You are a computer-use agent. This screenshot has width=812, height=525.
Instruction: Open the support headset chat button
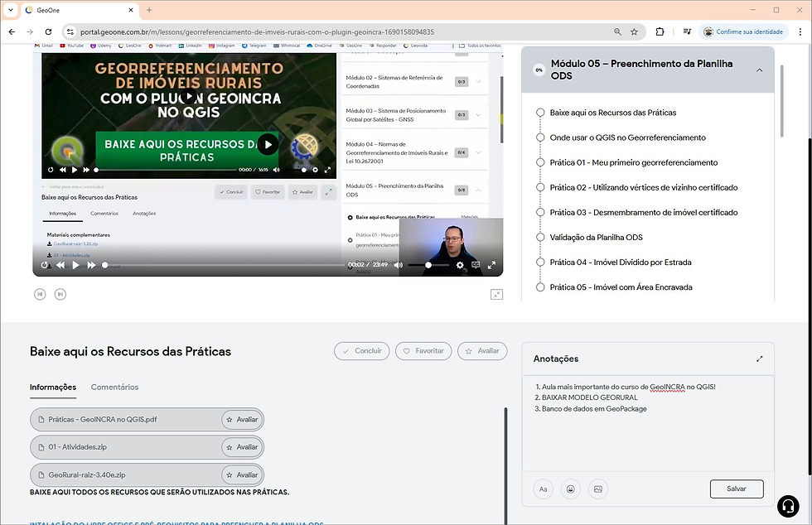pos(788,506)
